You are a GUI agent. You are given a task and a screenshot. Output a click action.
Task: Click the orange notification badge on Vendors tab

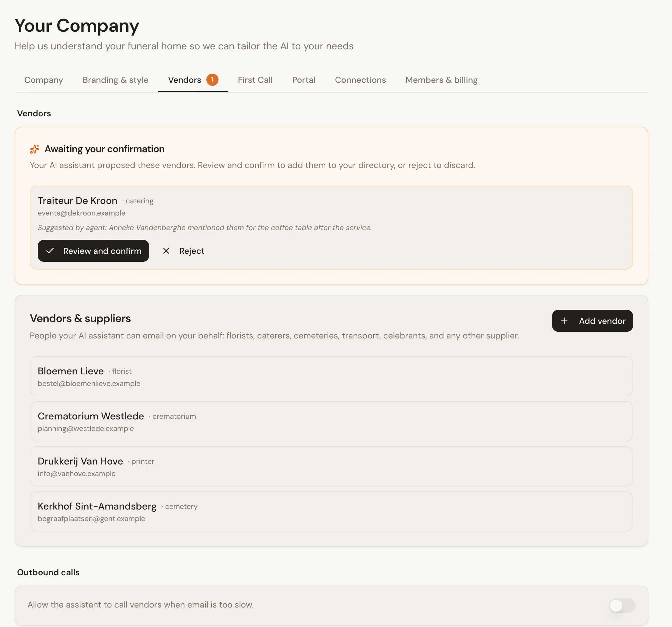pyautogui.click(x=212, y=80)
